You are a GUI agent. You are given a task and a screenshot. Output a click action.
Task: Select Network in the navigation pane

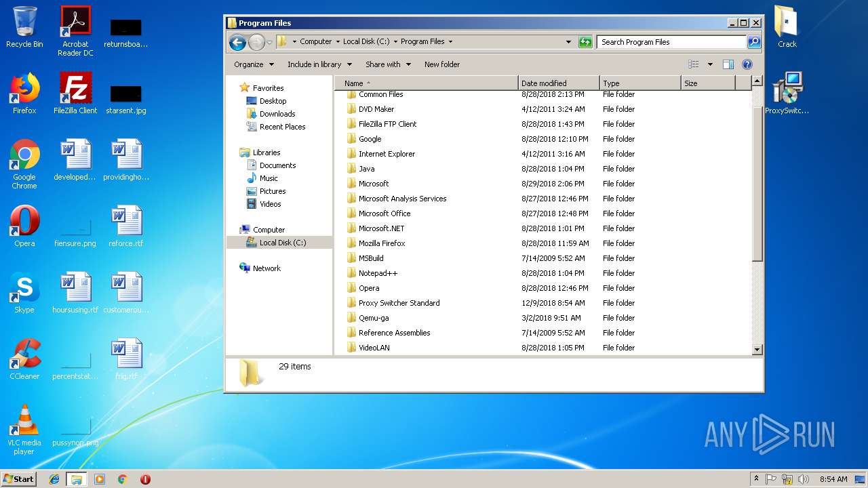[x=267, y=268]
